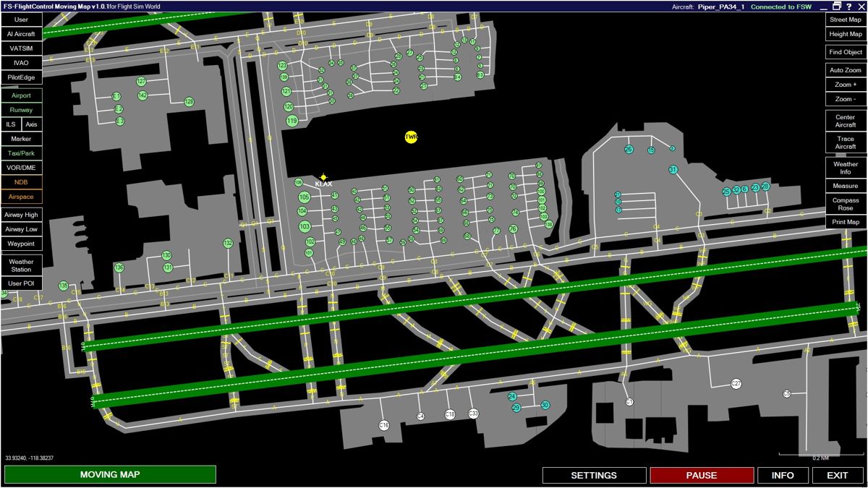Toggle the Runway layer display
This screenshot has height=488, width=868.
(x=21, y=110)
